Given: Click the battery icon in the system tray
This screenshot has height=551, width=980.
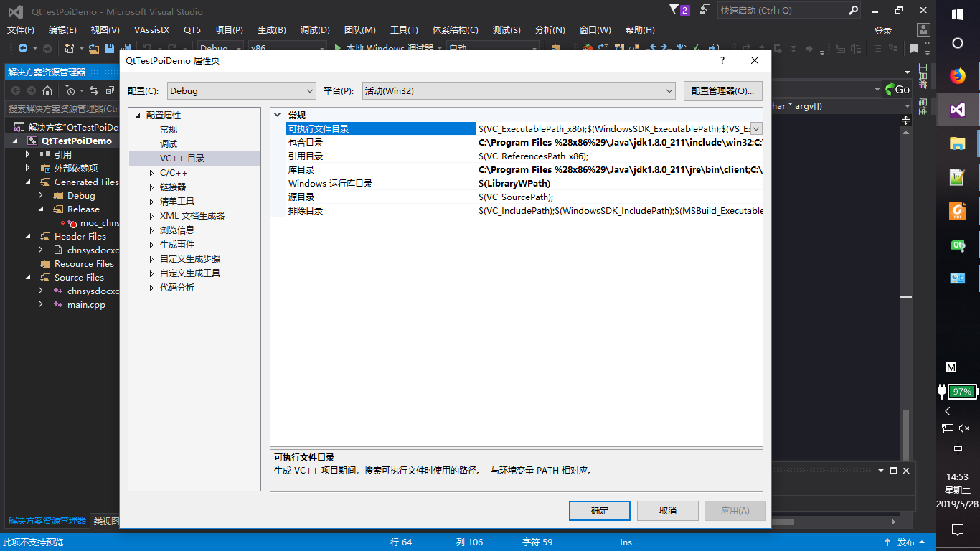Looking at the screenshot, I should click(x=963, y=392).
